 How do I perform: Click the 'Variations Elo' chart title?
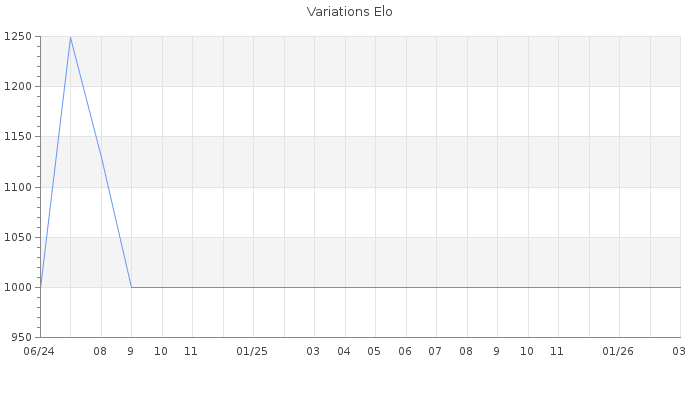click(x=349, y=12)
